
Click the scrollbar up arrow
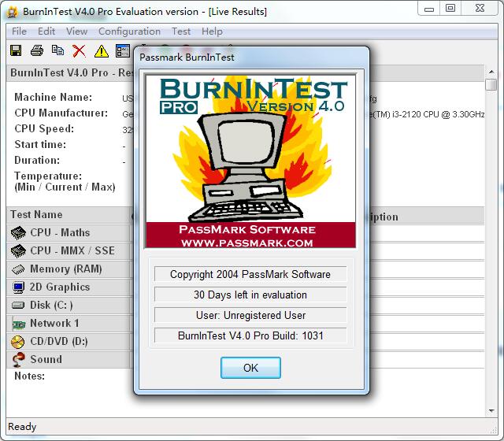coord(491,72)
